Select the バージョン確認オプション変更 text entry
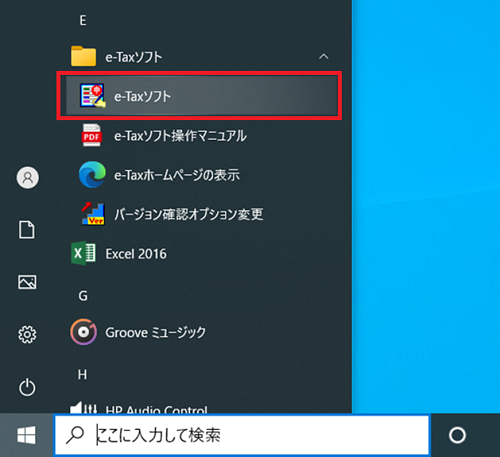Screen dimensions: 500x457 (189, 214)
